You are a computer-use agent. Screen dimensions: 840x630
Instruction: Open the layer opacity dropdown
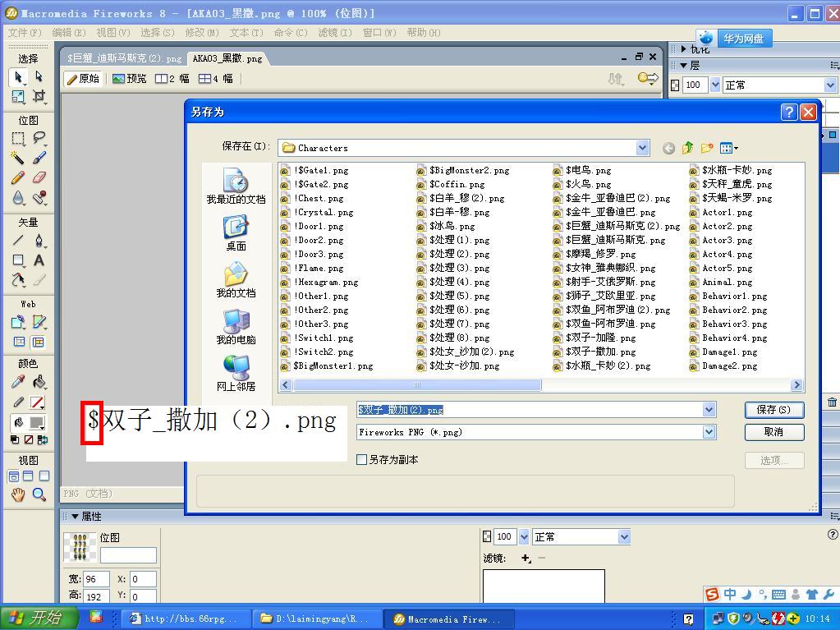pos(715,85)
